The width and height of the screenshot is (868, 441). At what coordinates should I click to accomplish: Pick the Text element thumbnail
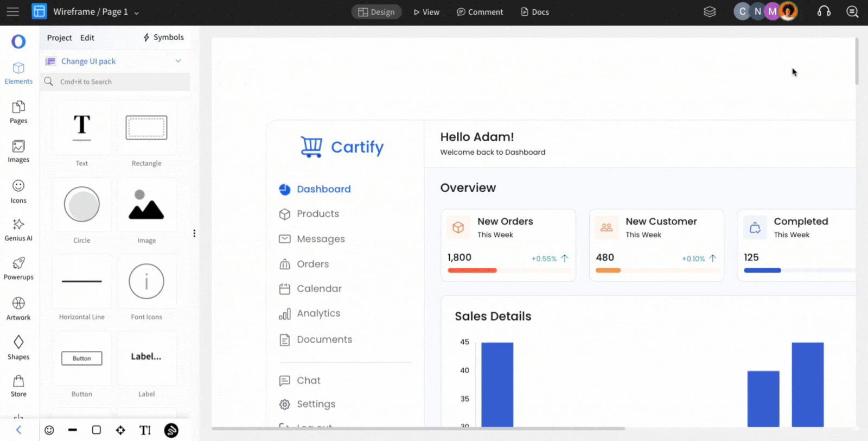[82, 128]
